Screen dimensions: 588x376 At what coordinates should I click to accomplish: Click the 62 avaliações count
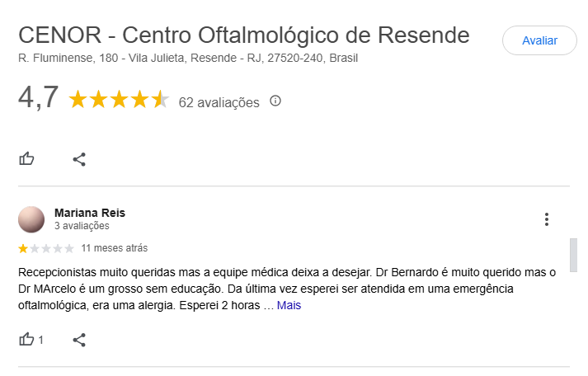click(219, 103)
